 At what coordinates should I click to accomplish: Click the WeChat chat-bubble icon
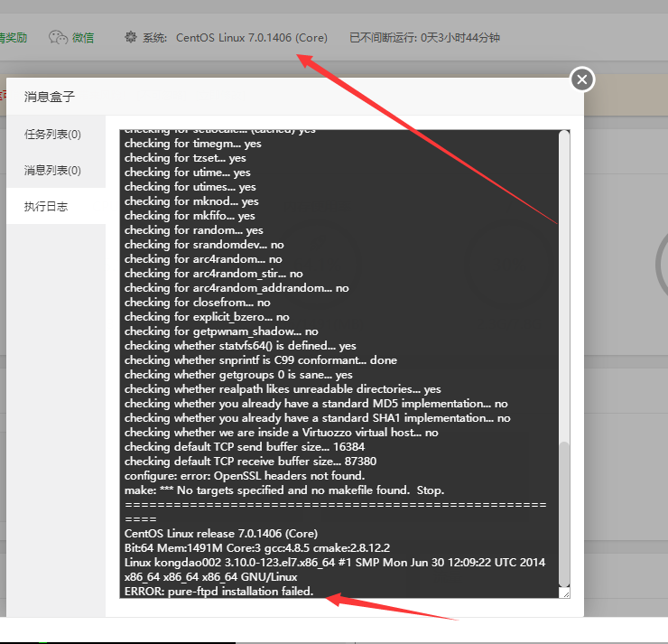58,38
